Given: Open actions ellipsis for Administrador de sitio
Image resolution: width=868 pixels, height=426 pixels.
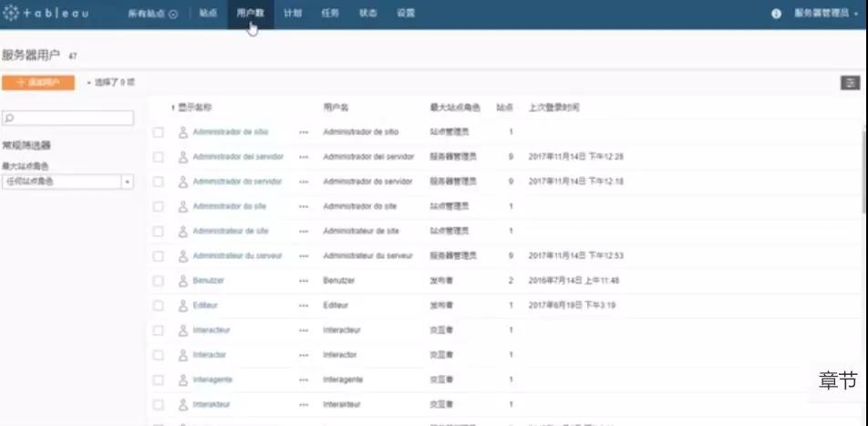Looking at the screenshot, I should 304,132.
